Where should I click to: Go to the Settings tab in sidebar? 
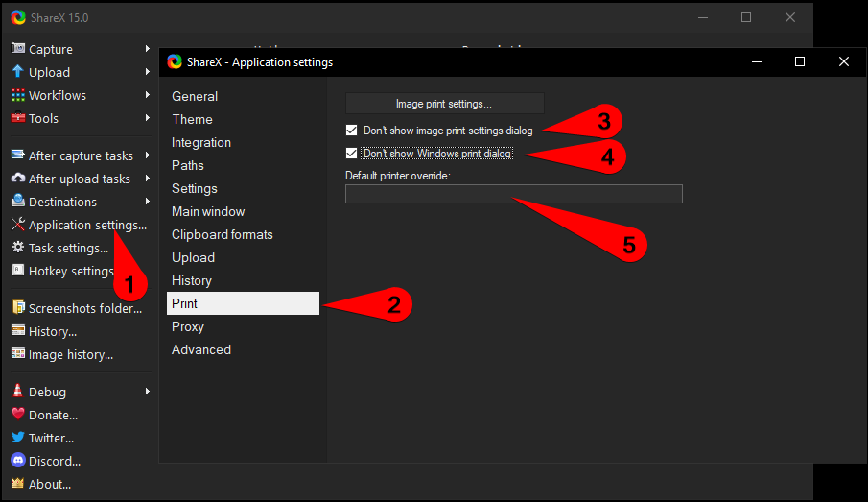pos(243,188)
